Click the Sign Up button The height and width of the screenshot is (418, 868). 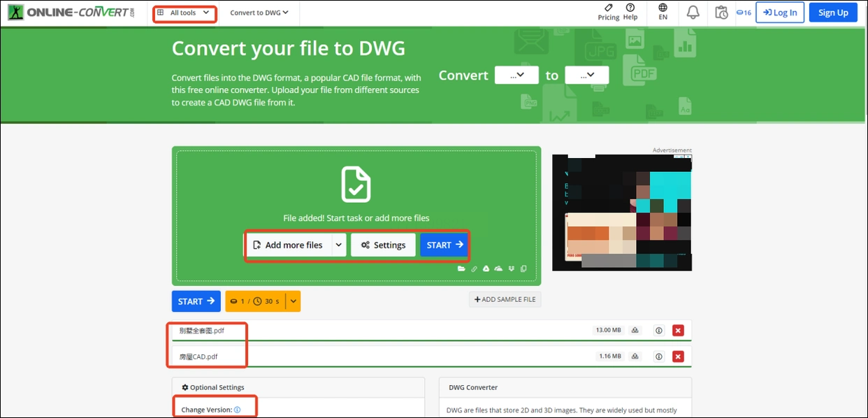[833, 13]
